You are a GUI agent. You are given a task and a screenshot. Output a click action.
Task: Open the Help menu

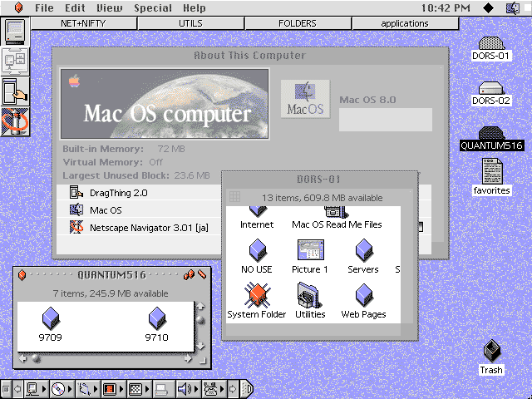tap(194, 7)
